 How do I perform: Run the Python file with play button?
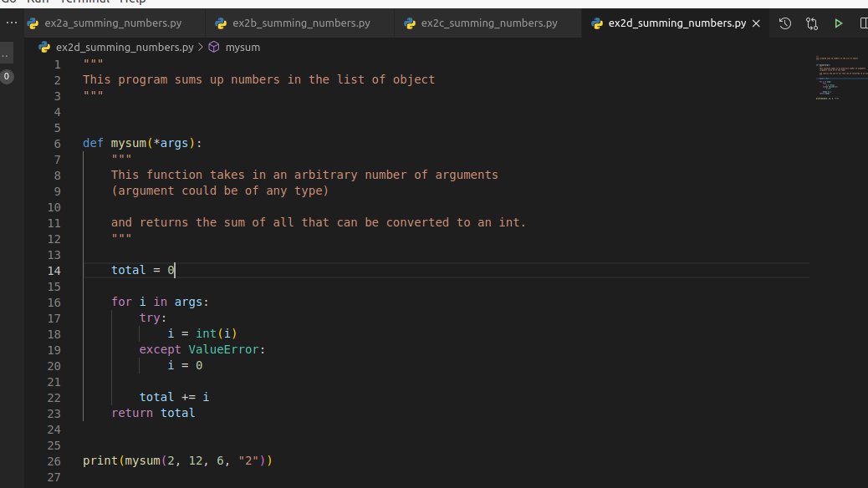coord(838,23)
